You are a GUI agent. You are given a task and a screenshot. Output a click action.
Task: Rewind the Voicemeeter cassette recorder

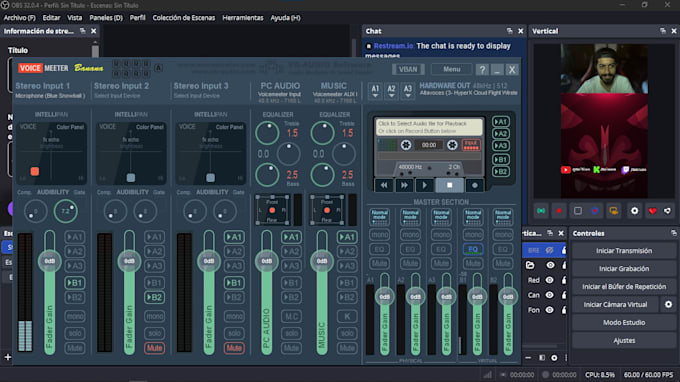click(x=384, y=185)
